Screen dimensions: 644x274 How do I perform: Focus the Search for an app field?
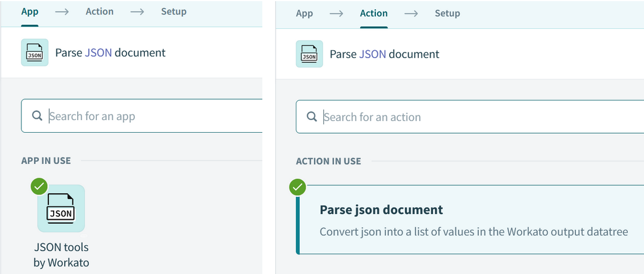click(x=142, y=116)
